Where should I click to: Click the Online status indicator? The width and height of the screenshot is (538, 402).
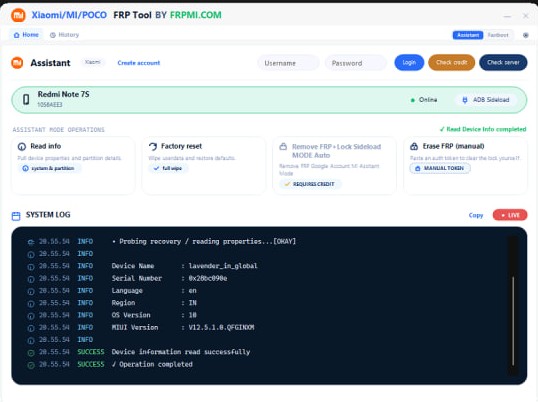(424, 100)
